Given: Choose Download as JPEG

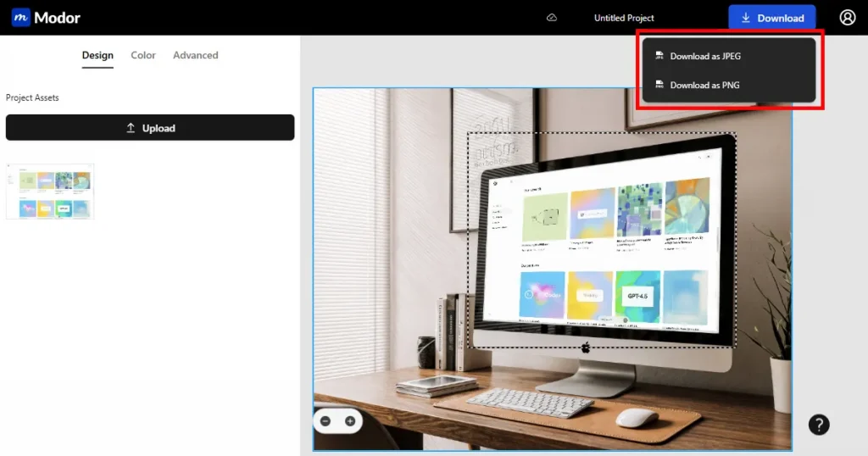Looking at the screenshot, I should [728, 56].
